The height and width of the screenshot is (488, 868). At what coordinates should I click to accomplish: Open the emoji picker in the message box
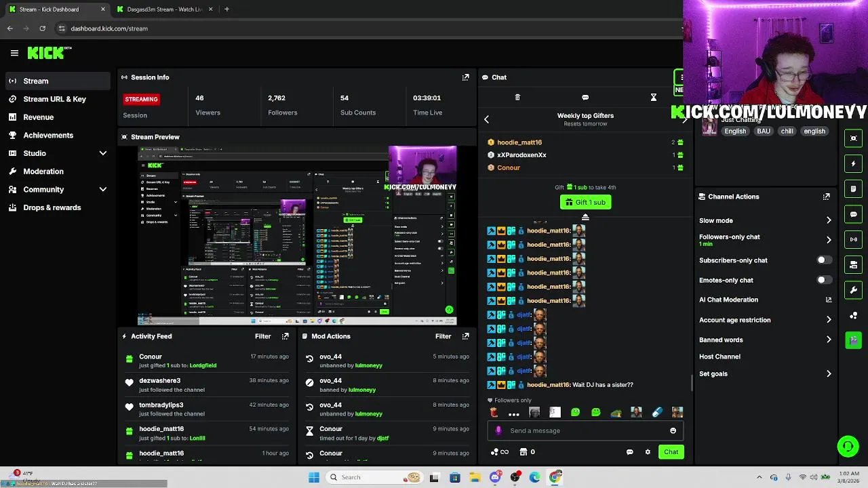pos(673,430)
